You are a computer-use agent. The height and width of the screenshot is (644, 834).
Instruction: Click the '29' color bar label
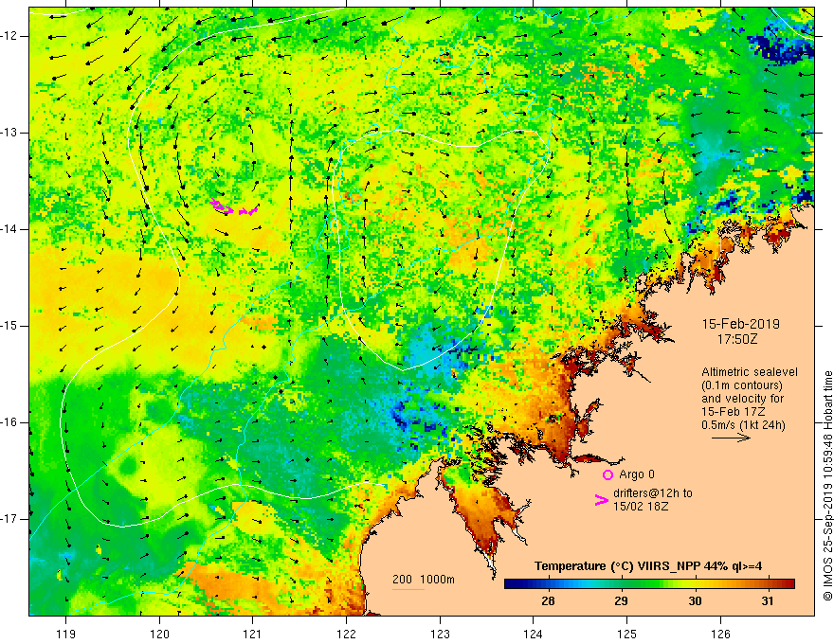point(621,601)
